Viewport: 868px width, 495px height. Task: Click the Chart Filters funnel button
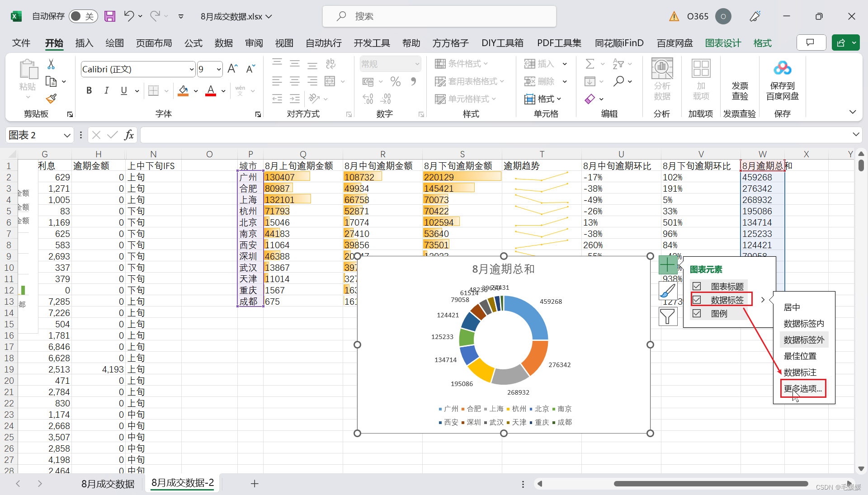(x=668, y=316)
